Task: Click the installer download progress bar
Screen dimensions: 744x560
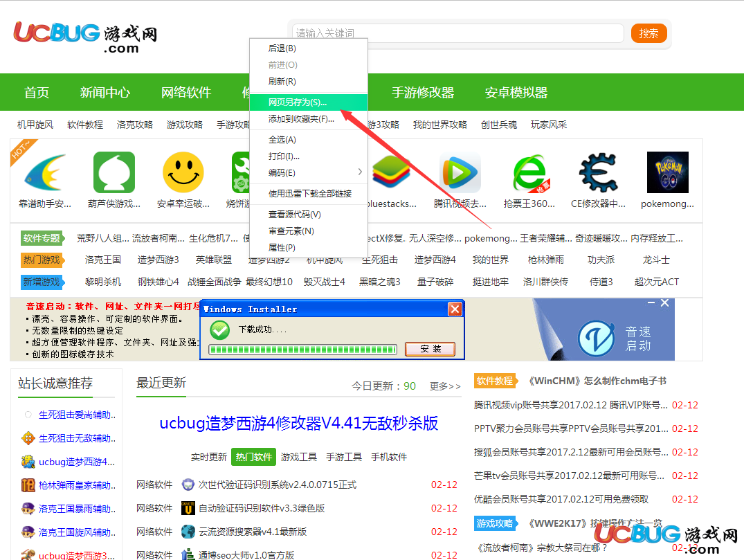Action: (x=303, y=350)
